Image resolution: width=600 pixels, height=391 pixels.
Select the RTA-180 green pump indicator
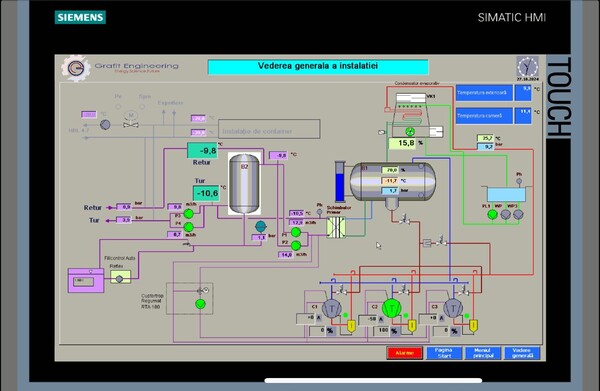click(x=201, y=304)
